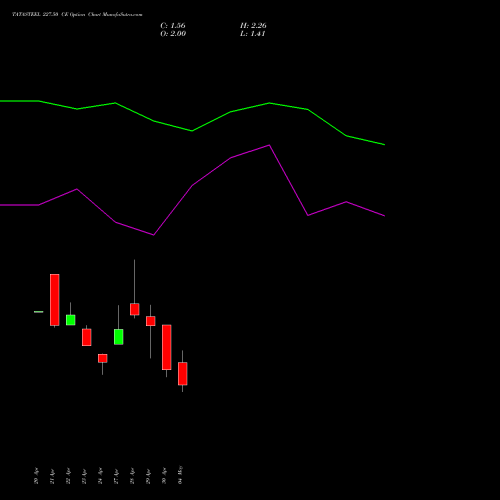Click the red candle body for 29 Apr
This screenshot has width=500, height=500.
click(151, 321)
